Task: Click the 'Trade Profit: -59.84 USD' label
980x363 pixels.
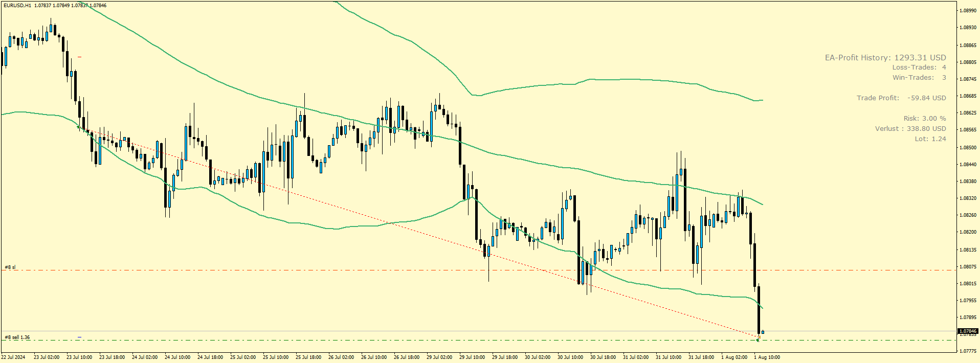Action: tap(901, 98)
